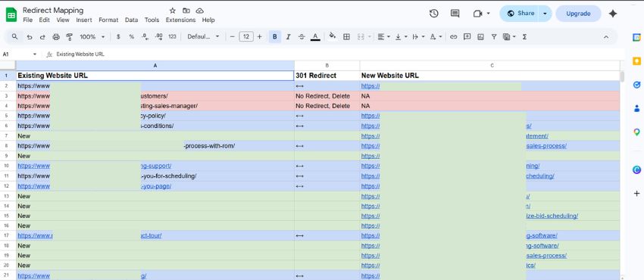Insert a link
644x280 pixels.
453,37
